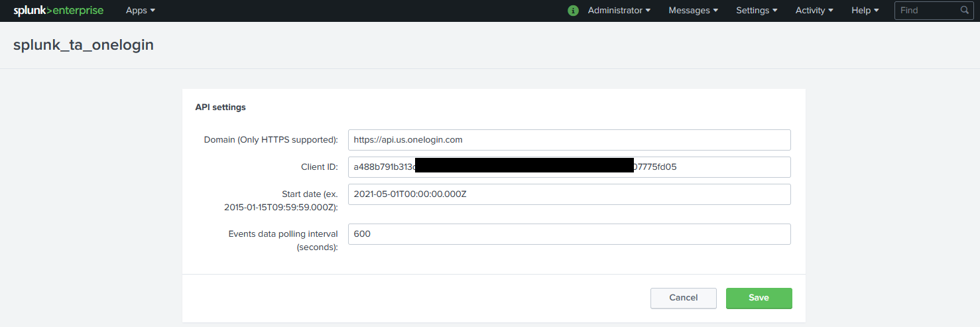Click the Client ID input field
980x327 pixels.
tap(570, 167)
